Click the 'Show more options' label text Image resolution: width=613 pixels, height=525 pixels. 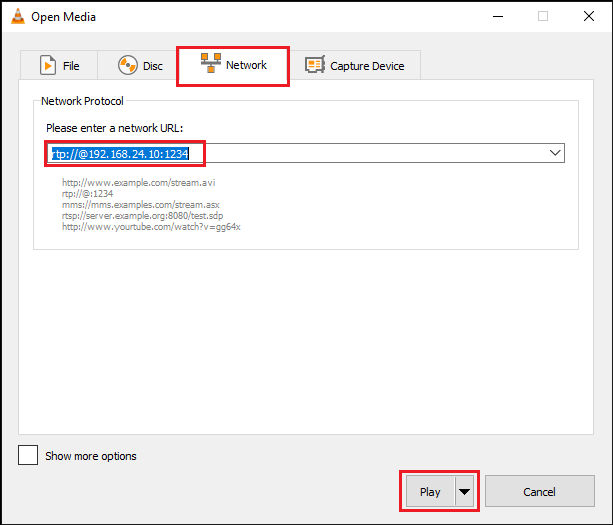91,456
